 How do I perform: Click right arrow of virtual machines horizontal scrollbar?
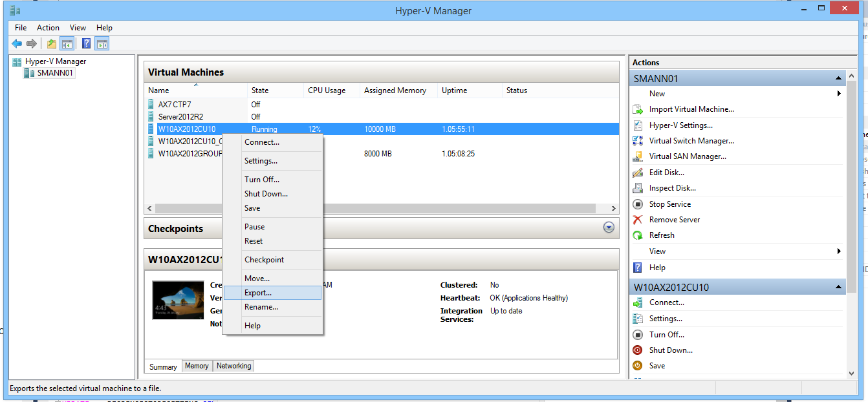[614, 209]
